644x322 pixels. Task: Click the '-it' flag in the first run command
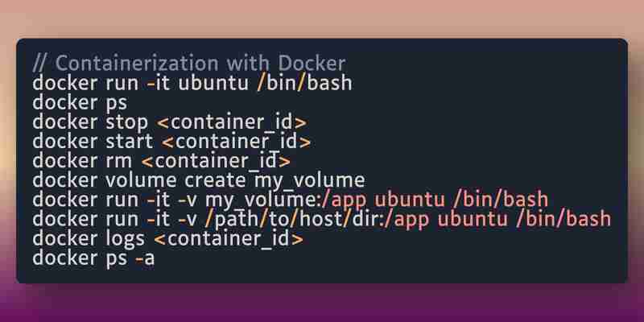[x=158, y=84]
